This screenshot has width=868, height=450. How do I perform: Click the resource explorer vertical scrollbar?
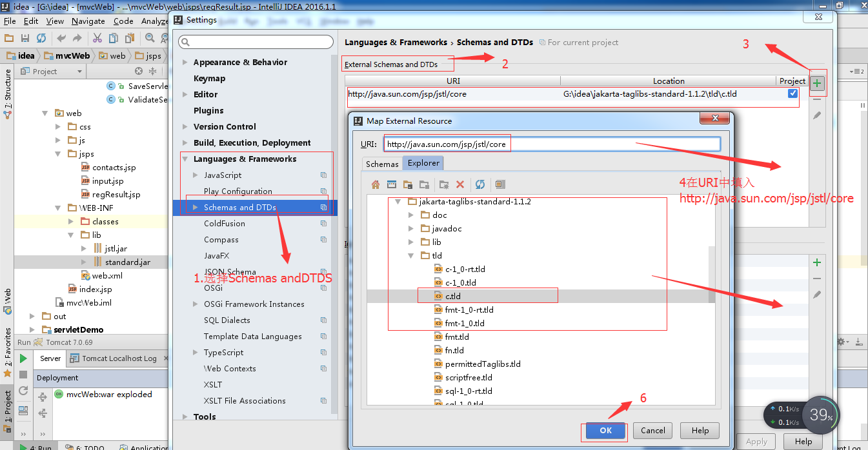tap(712, 274)
